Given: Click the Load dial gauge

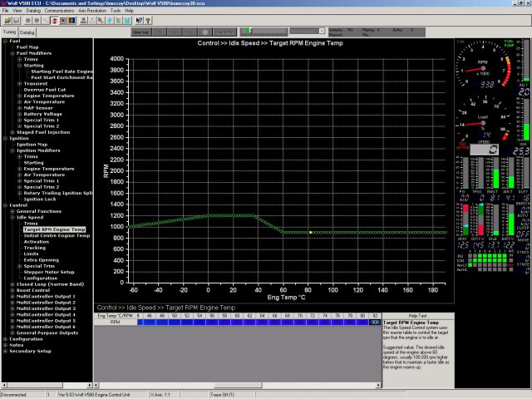Looking at the screenshot, I should point(482,122).
